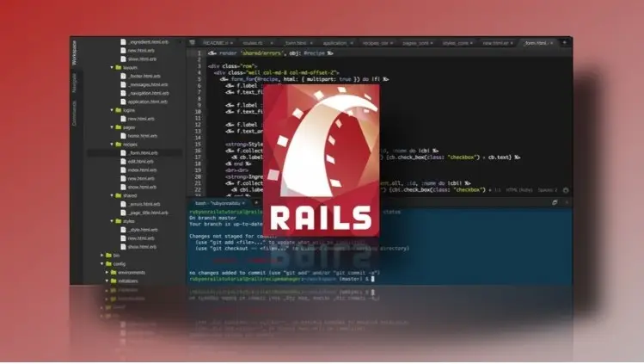The height and width of the screenshot is (364, 644).
Task: Click the shared folder icon
Action: pyautogui.click(x=119, y=195)
